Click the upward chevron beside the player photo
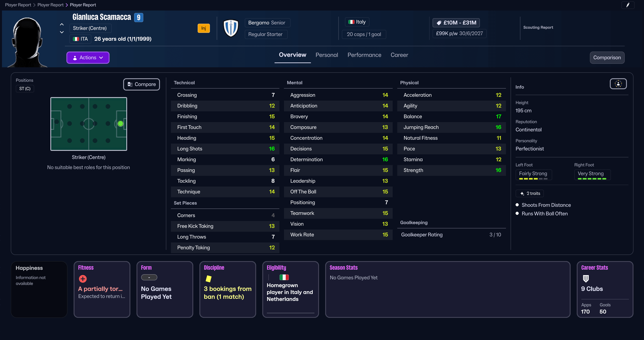Screen dimensions: 644x340 tap(62, 24)
